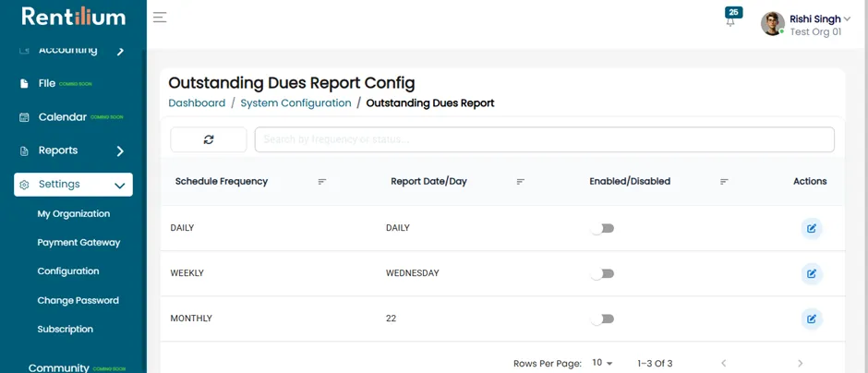Follow the Dashboard breadcrumb link
Viewport: 868px width, 373px height.
[x=197, y=102]
